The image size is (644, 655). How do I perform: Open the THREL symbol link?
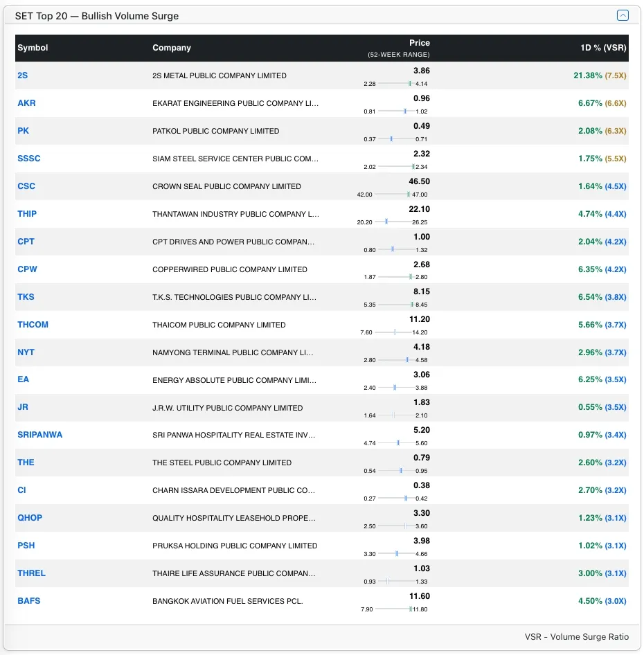(x=31, y=573)
